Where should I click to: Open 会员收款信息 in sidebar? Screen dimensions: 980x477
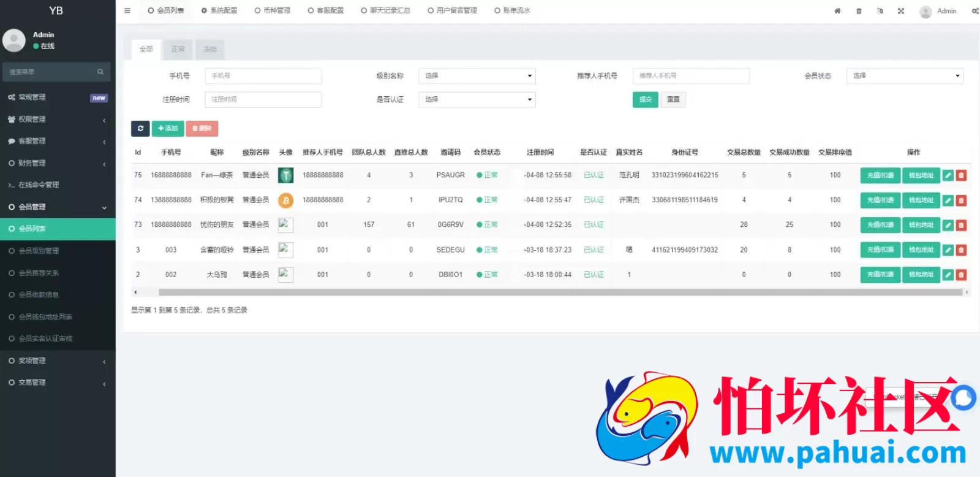tap(58, 295)
